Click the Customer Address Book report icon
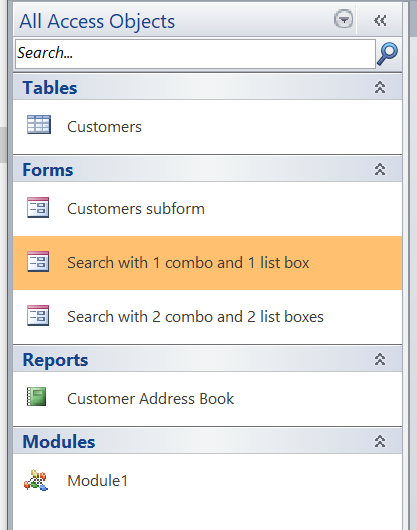This screenshot has height=530, width=417. point(36,396)
